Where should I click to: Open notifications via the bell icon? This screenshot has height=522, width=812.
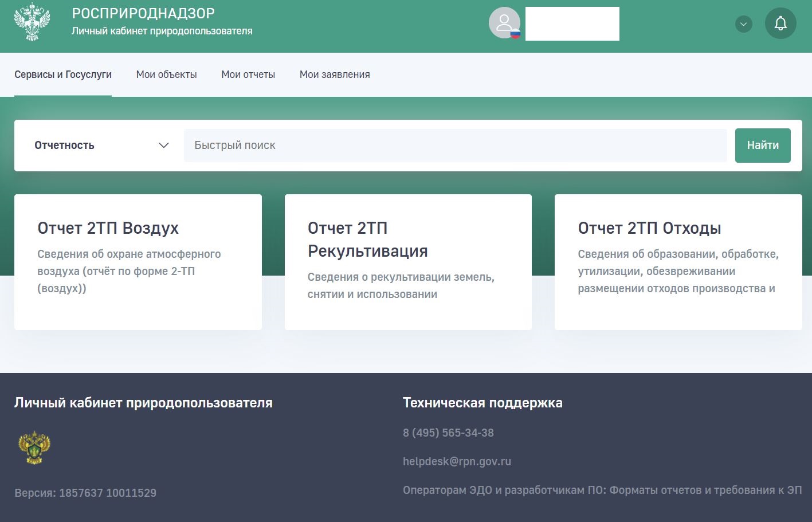[x=780, y=23]
